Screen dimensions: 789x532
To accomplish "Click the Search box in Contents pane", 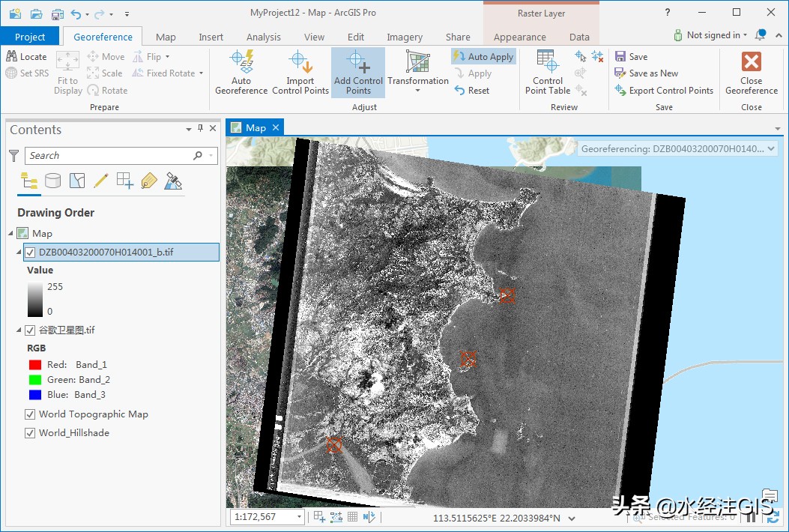I will (121, 156).
